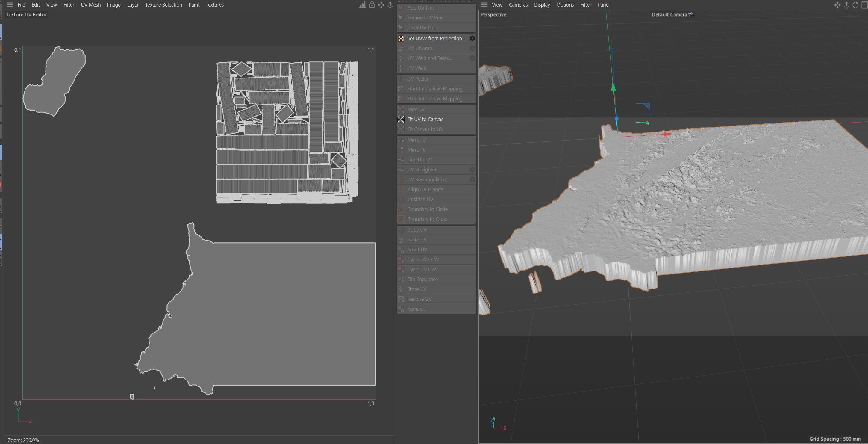Open the Cameras menu in viewport

518,5
